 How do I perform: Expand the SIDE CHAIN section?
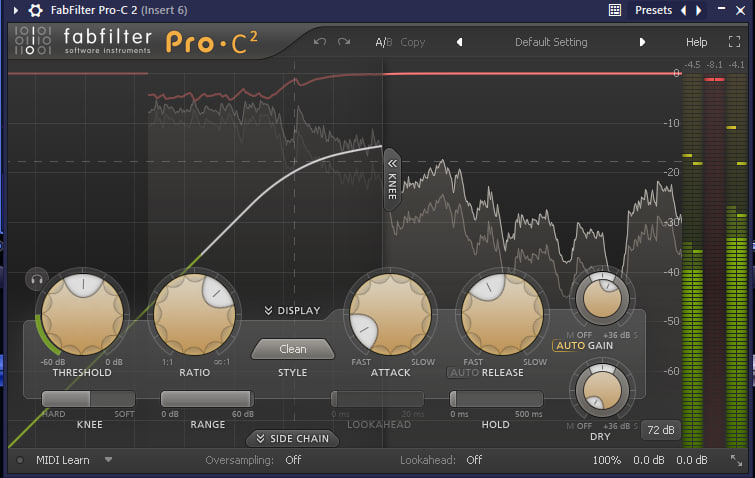293,439
